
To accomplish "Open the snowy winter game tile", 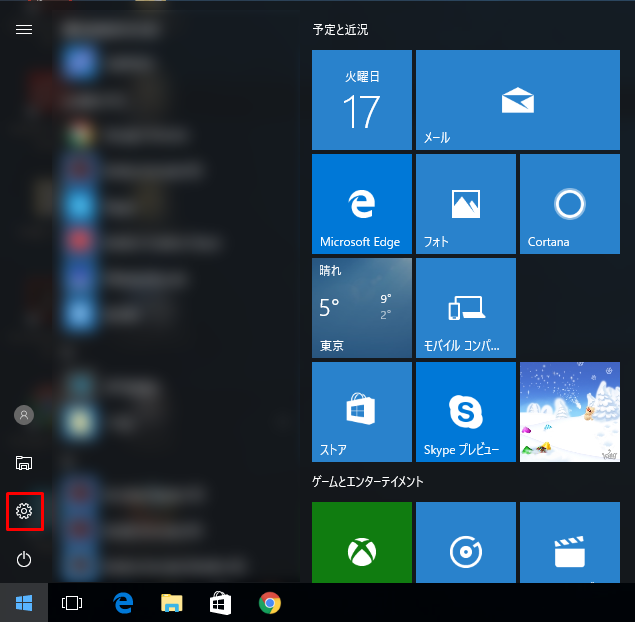I will 570,412.
